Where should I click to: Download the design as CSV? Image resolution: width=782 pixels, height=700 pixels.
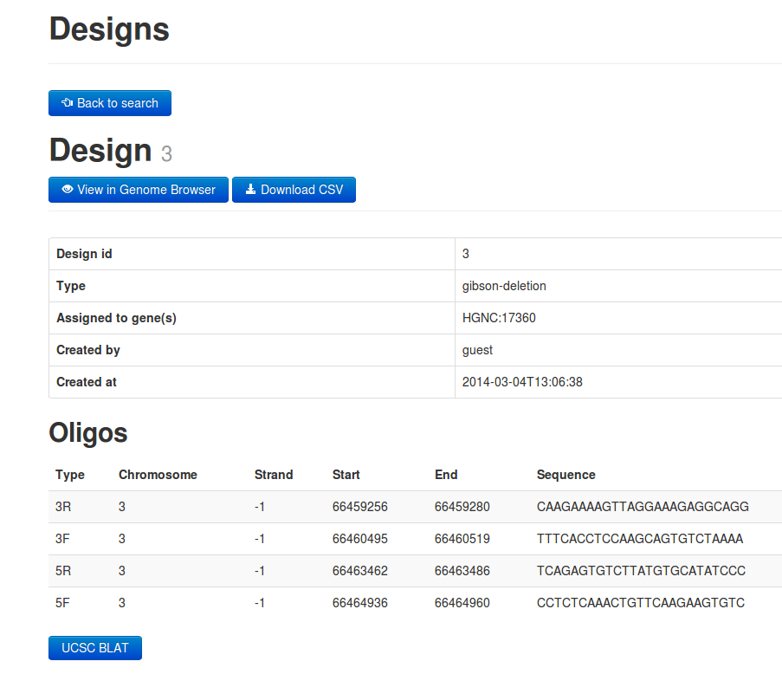pyautogui.click(x=294, y=190)
